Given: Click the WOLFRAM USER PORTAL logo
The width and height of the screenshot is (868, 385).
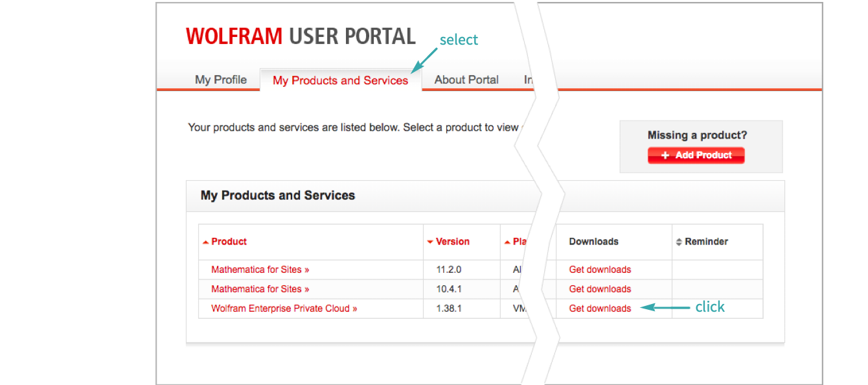Looking at the screenshot, I should (301, 36).
